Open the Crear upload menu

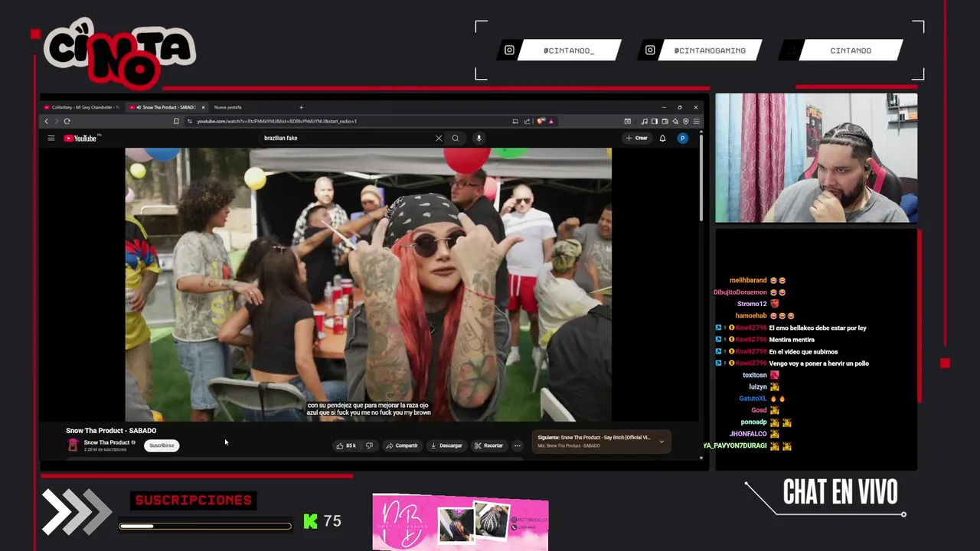point(636,139)
